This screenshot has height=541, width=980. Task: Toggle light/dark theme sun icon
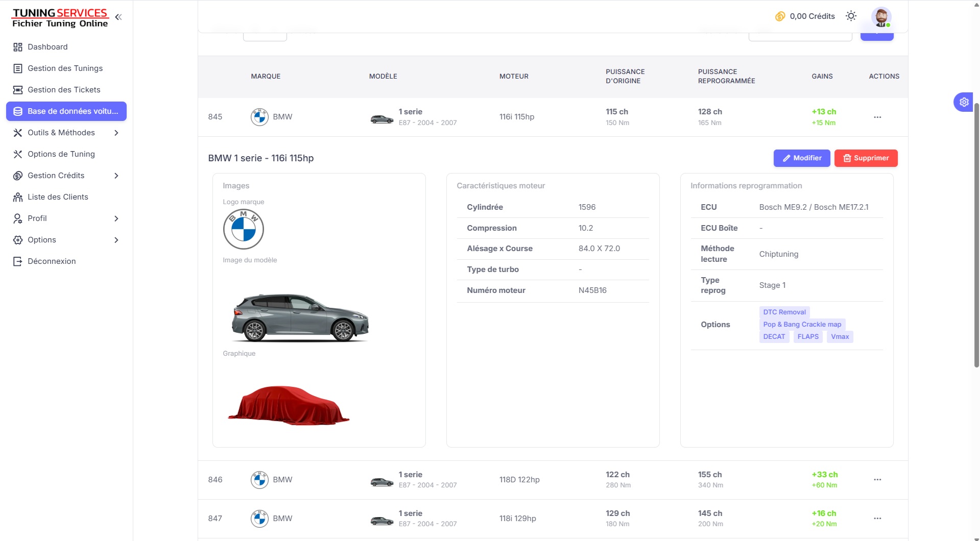(851, 16)
